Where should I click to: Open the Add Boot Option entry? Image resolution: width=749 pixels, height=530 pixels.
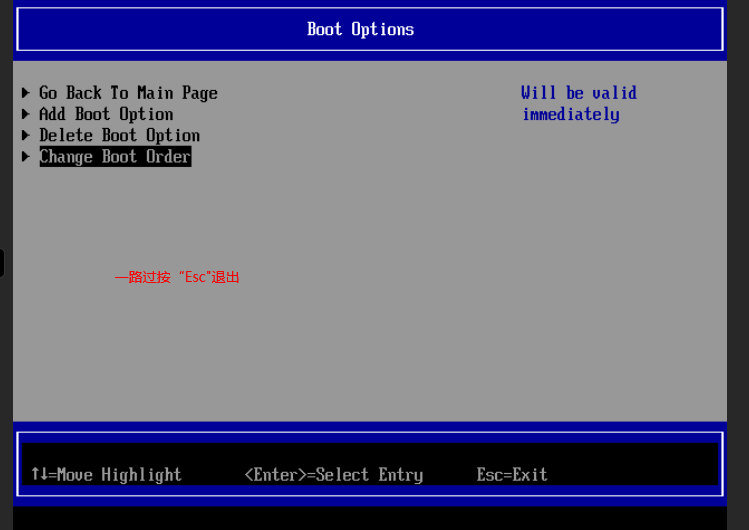coord(106,115)
